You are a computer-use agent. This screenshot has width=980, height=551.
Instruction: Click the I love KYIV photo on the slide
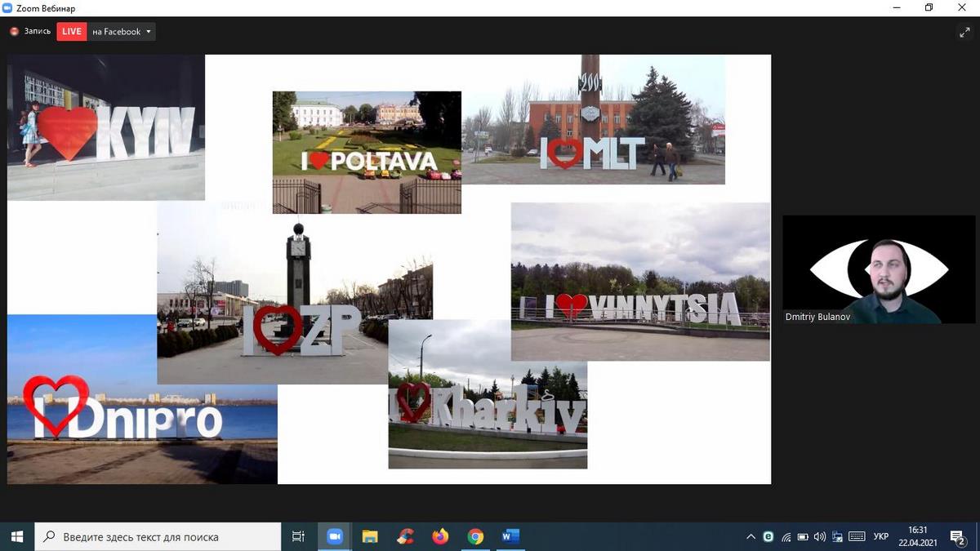point(106,128)
